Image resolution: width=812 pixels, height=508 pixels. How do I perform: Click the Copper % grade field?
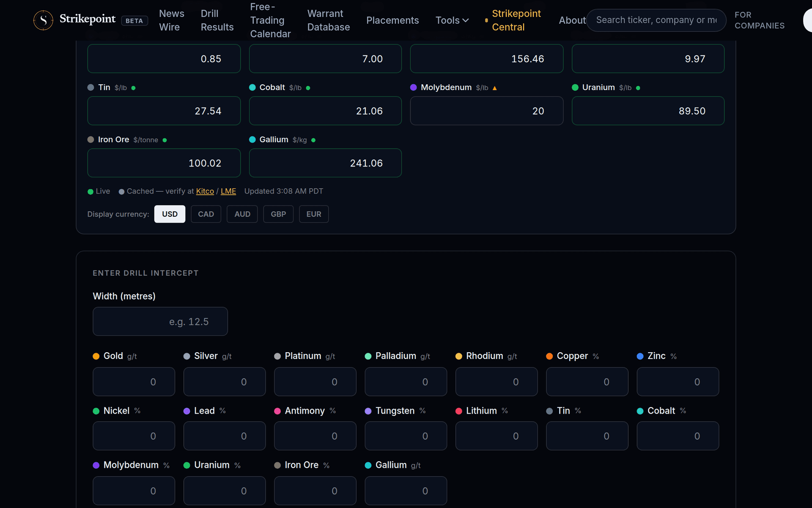pyautogui.click(x=587, y=382)
